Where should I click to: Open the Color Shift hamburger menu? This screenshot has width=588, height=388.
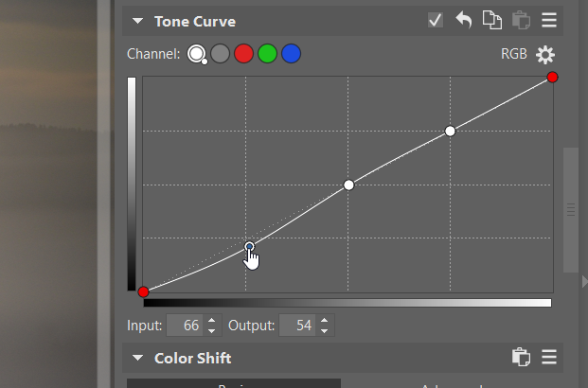coord(549,358)
